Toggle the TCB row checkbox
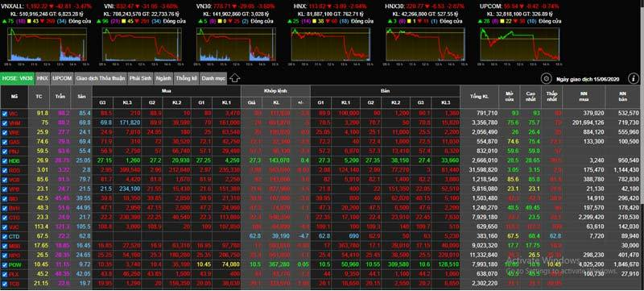Viewport: 644px width, 291px height. click(5, 285)
